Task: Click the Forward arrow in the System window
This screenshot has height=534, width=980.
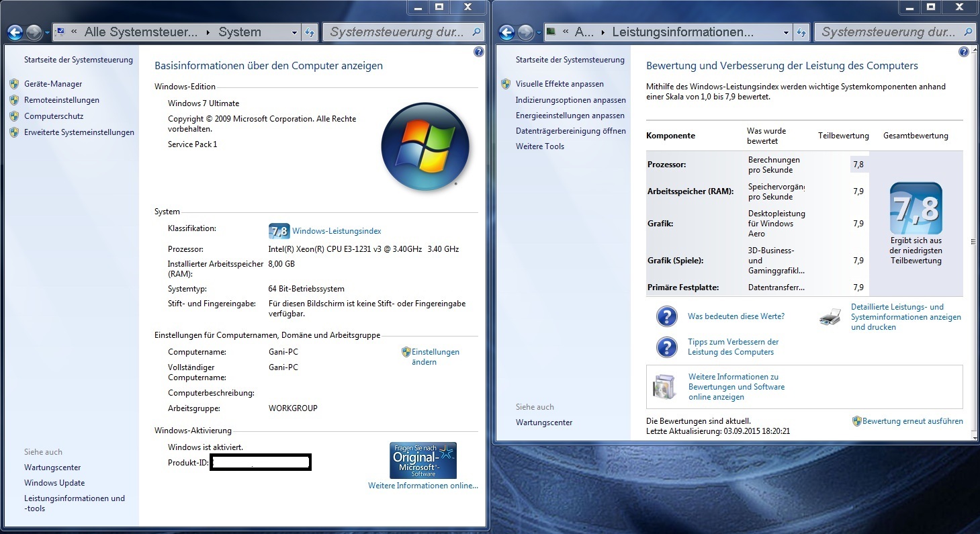Action: [x=34, y=32]
